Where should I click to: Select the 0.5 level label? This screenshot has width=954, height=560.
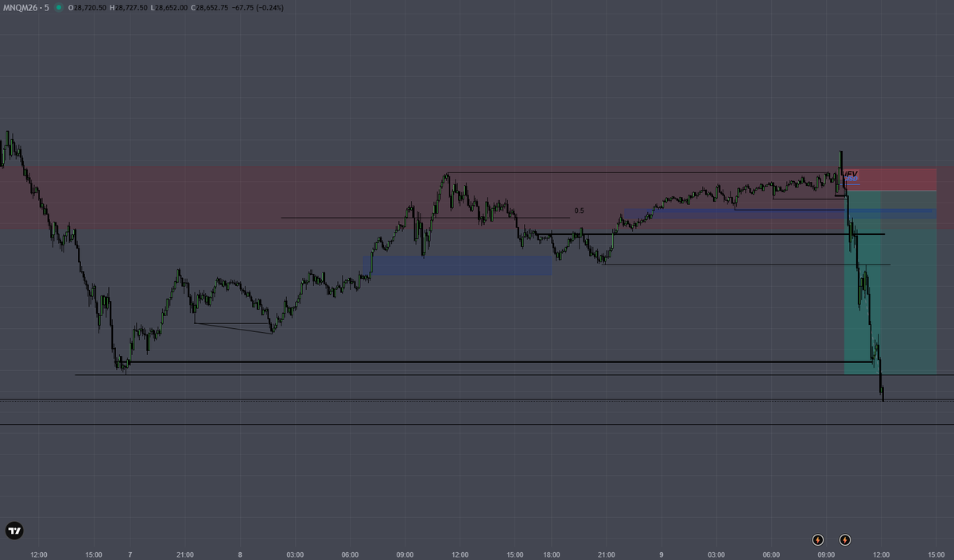point(579,211)
